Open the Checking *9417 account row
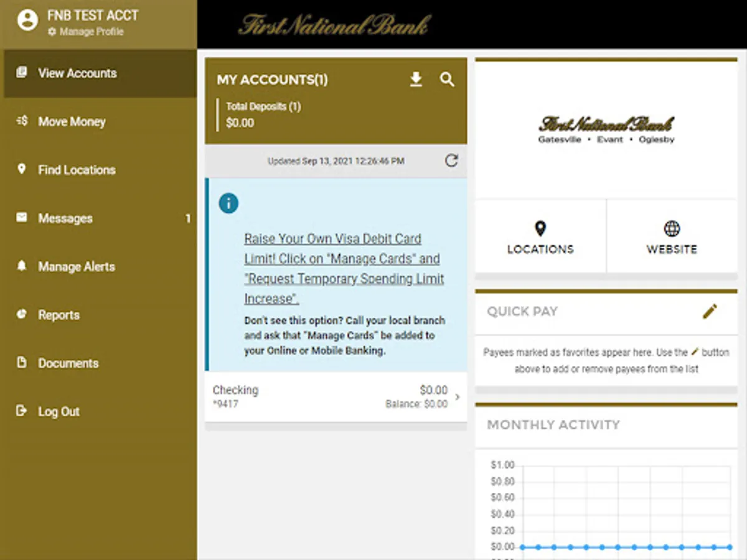The width and height of the screenshot is (747, 560). tap(336, 397)
